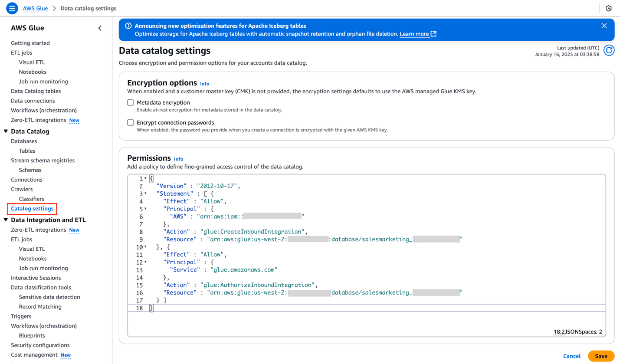Open Cost management
This screenshot has width=620, height=364.
click(x=34, y=355)
